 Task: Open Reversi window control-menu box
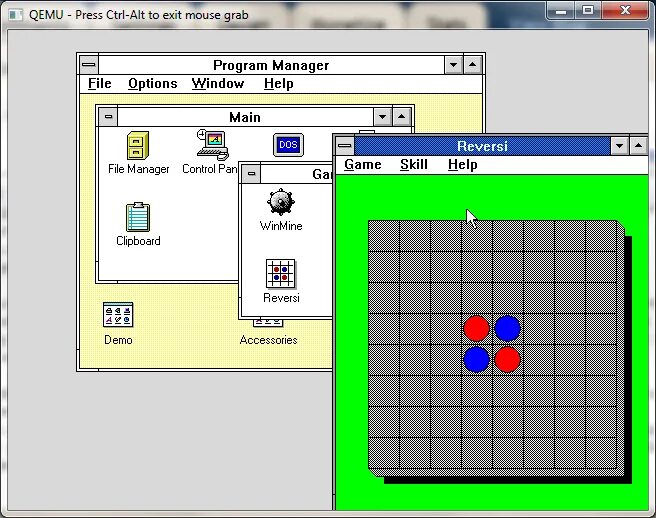344,146
